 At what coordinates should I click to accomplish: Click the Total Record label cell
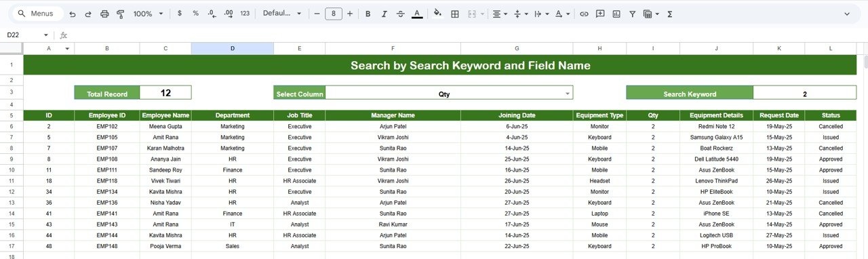(107, 93)
